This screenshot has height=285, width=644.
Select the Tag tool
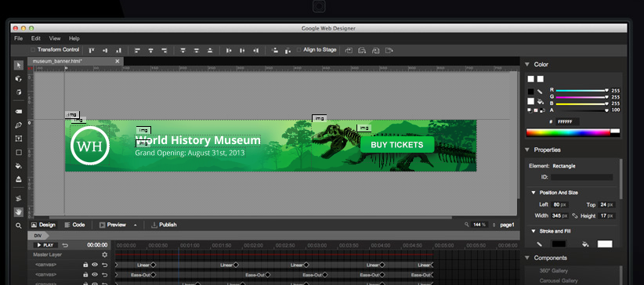point(19,111)
